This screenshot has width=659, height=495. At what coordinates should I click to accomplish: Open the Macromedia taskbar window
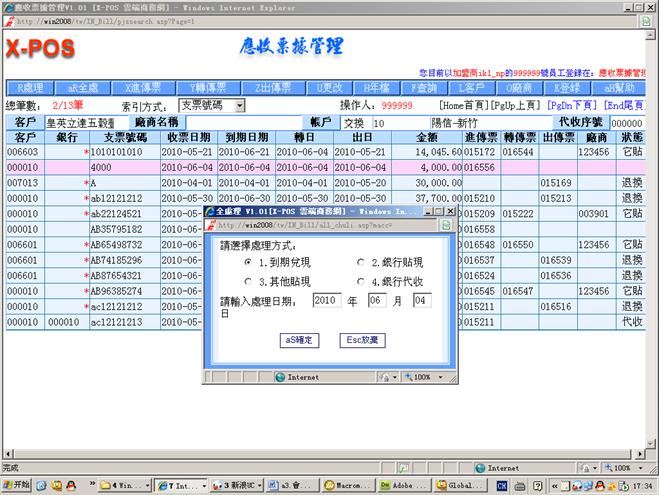tap(341, 485)
